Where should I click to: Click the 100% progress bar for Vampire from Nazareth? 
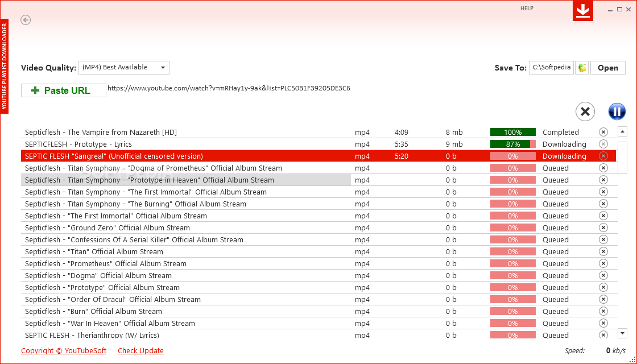pos(512,132)
